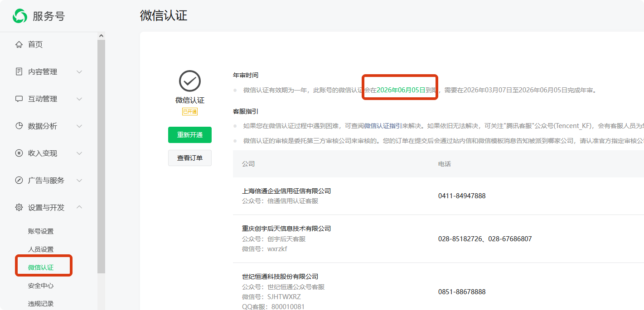Click the green 重新开通 button
This screenshot has width=644, height=310.
pos(190,135)
